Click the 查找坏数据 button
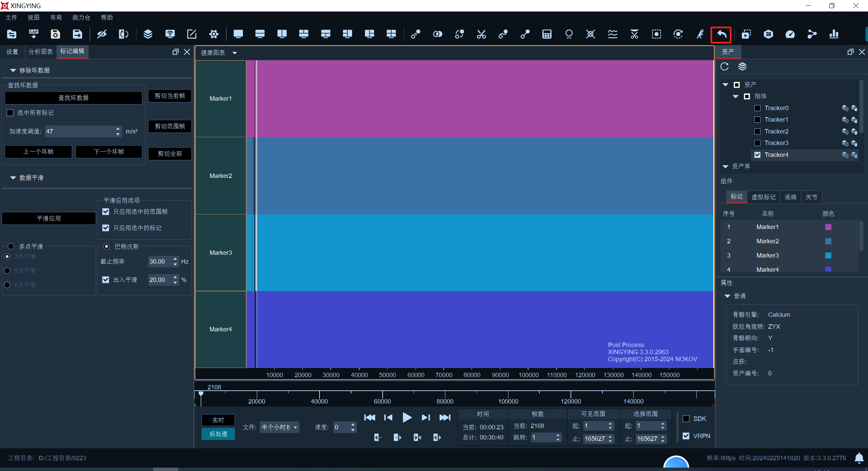The width and height of the screenshot is (868, 471). point(73,98)
